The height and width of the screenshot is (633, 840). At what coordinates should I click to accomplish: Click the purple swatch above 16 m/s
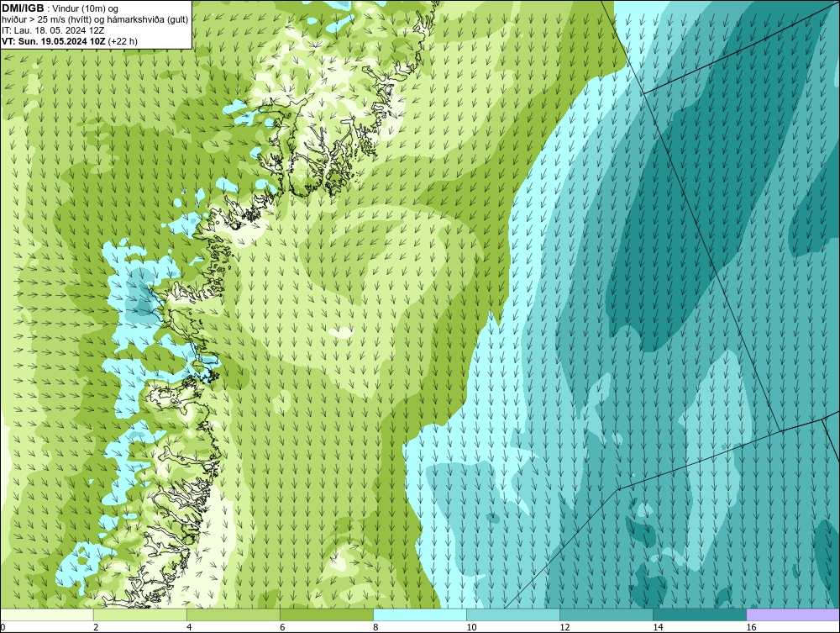coord(793,615)
